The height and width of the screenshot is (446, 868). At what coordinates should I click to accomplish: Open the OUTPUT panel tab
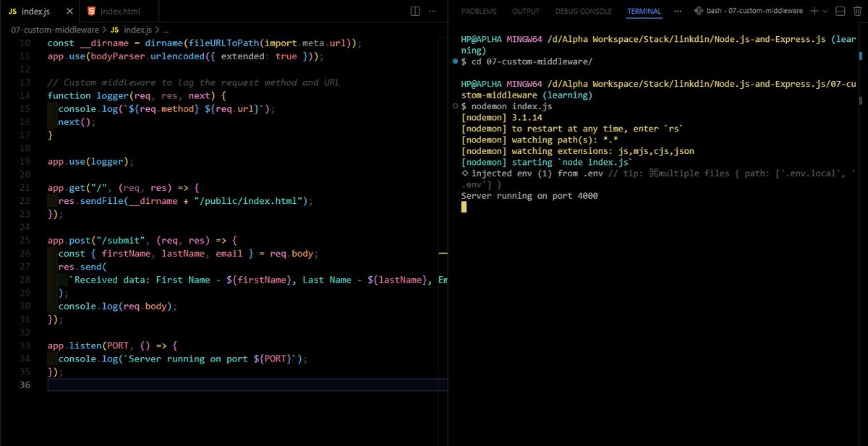pos(526,12)
